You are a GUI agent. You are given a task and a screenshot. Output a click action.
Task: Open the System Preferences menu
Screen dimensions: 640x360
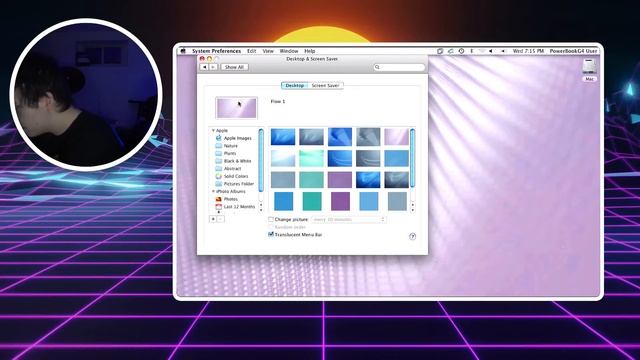click(x=216, y=51)
